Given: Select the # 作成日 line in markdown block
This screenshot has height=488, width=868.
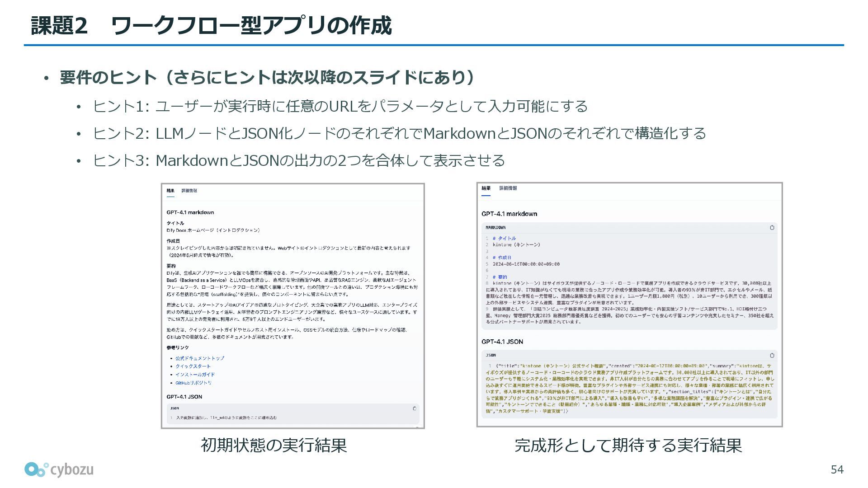Looking at the screenshot, I should pos(502,258).
